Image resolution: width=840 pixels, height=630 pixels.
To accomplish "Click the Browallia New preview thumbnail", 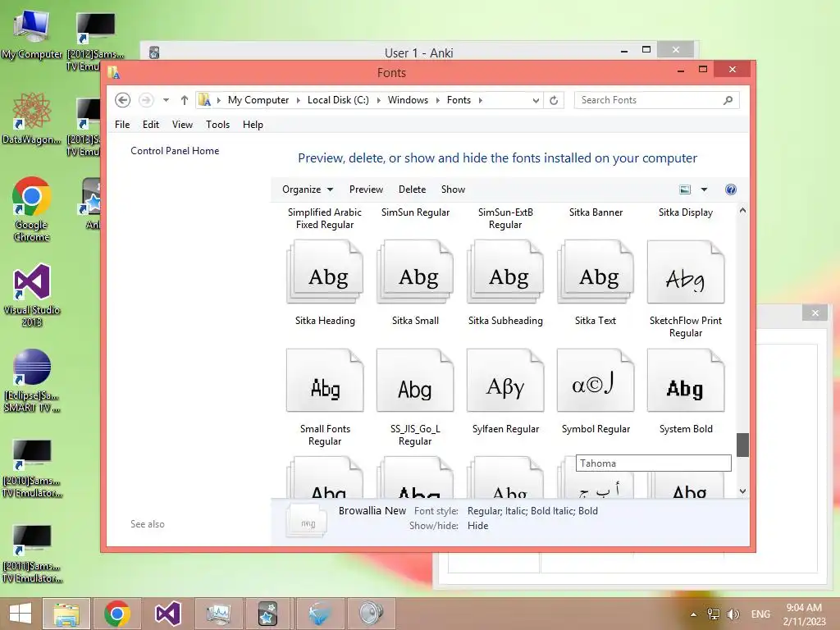I will [x=307, y=519].
